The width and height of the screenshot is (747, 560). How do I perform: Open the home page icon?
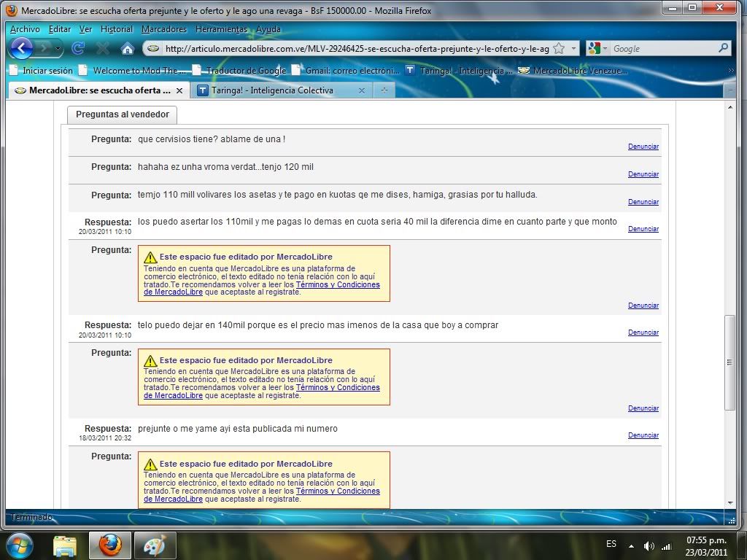pyautogui.click(x=127, y=48)
